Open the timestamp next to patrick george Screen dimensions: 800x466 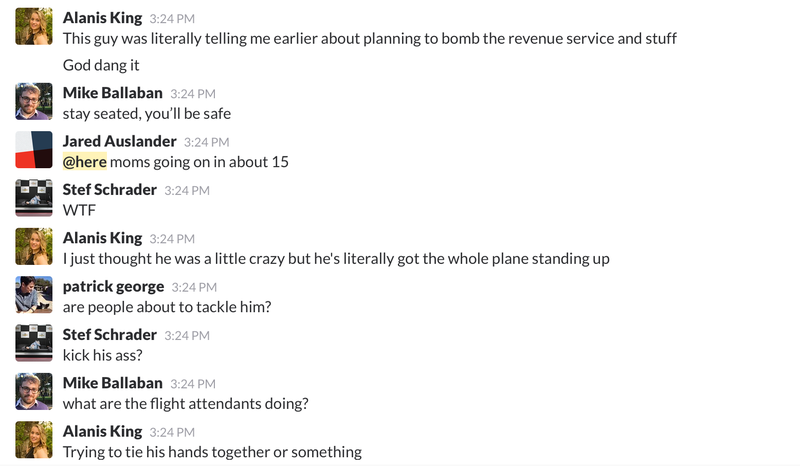[194, 287]
